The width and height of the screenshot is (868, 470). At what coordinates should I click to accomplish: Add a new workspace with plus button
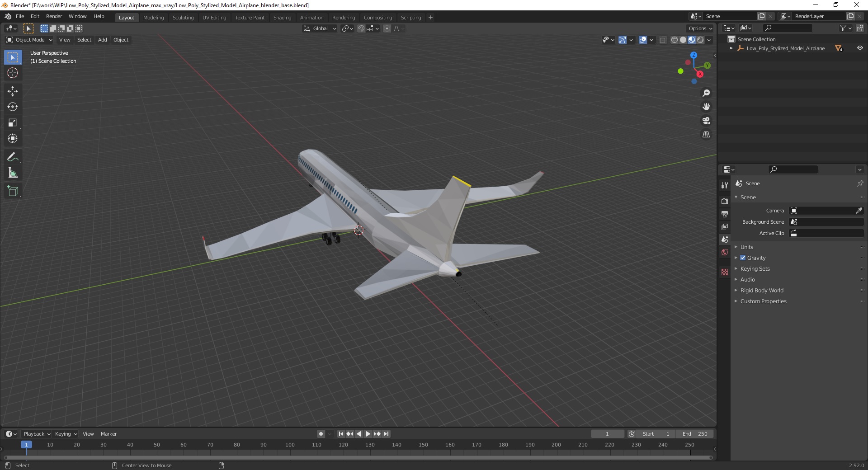coord(430,18)
